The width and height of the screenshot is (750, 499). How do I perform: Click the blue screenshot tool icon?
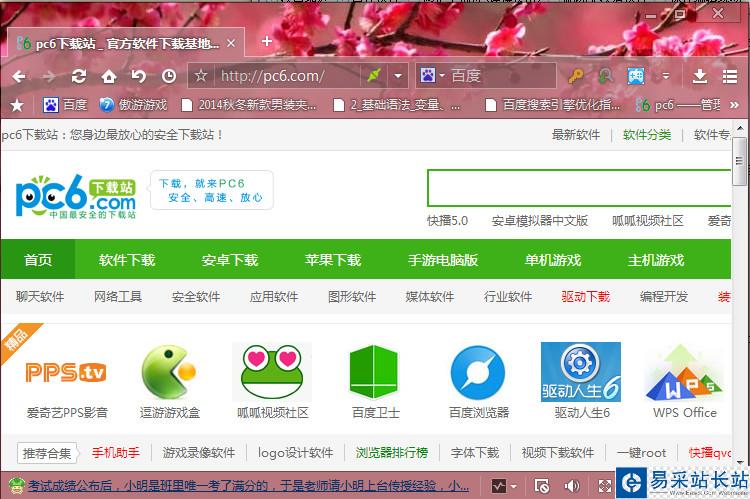[636, 76]
